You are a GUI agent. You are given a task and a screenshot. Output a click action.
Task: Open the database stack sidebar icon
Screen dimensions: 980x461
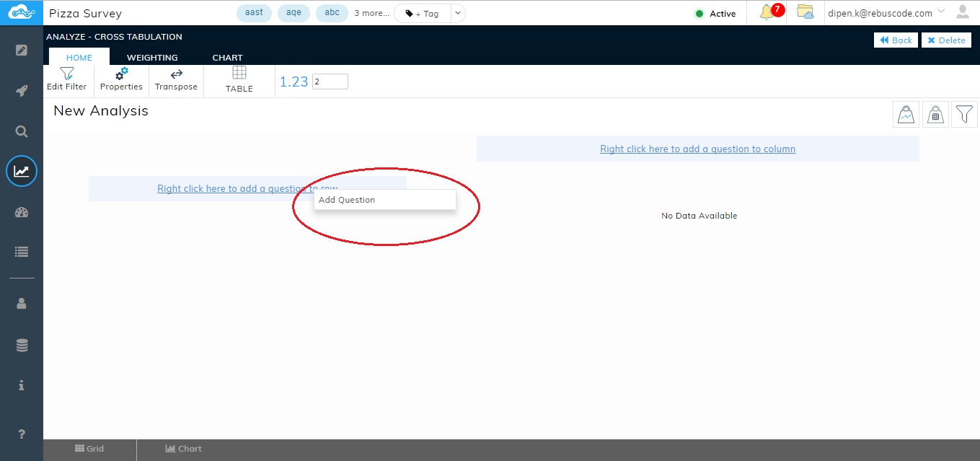tap(22, 346)
